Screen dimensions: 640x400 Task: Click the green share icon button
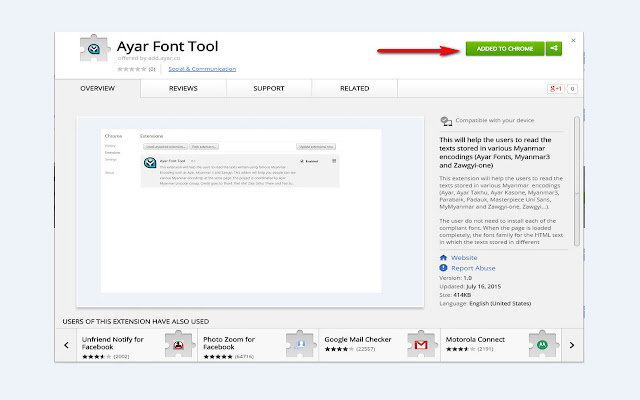[x=554, y=49]
